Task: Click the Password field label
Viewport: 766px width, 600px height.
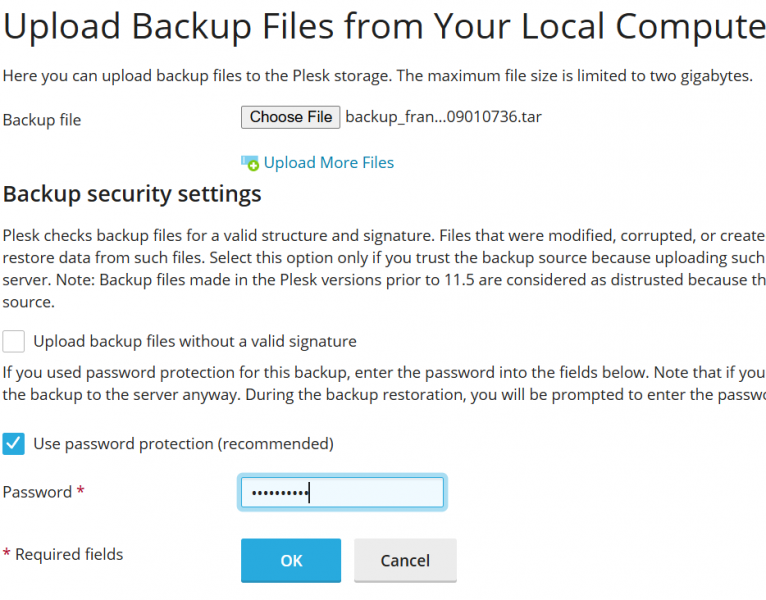Action: [38, 492]
